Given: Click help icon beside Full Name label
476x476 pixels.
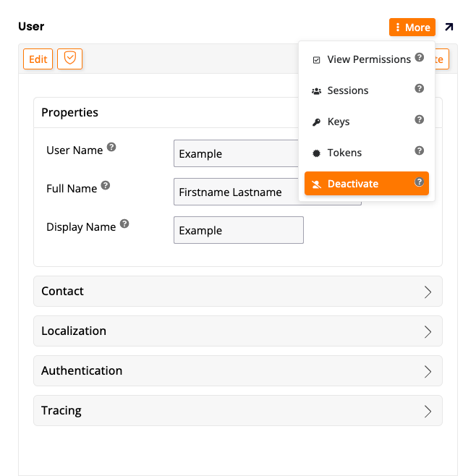Looking at the screenshot, I should coord(106,186).
